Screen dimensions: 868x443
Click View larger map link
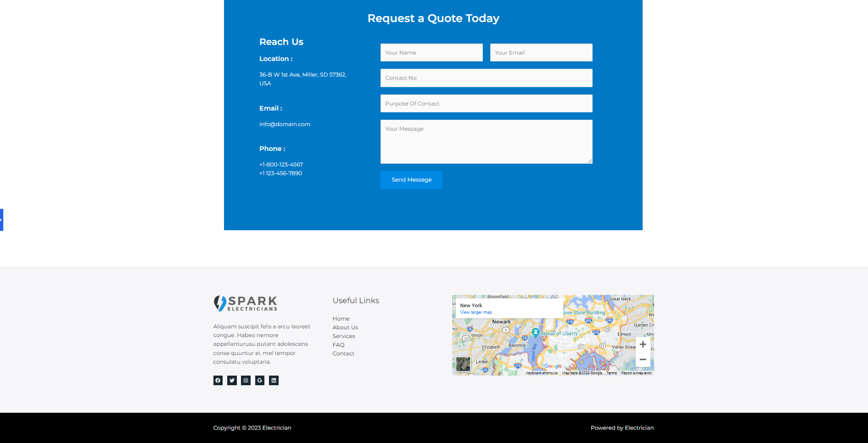point(476,312)
